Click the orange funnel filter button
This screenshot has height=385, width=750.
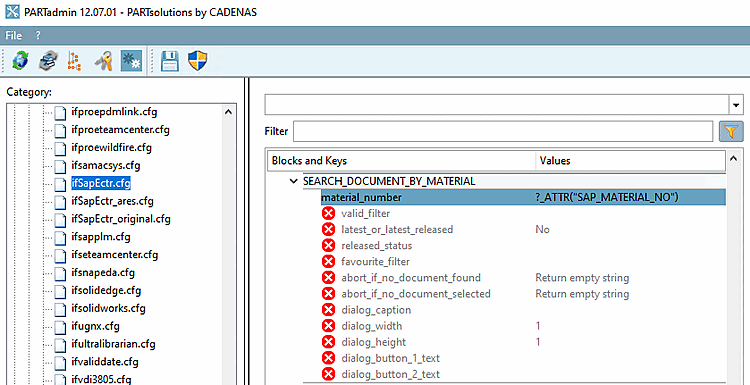(x=731, y=131)
